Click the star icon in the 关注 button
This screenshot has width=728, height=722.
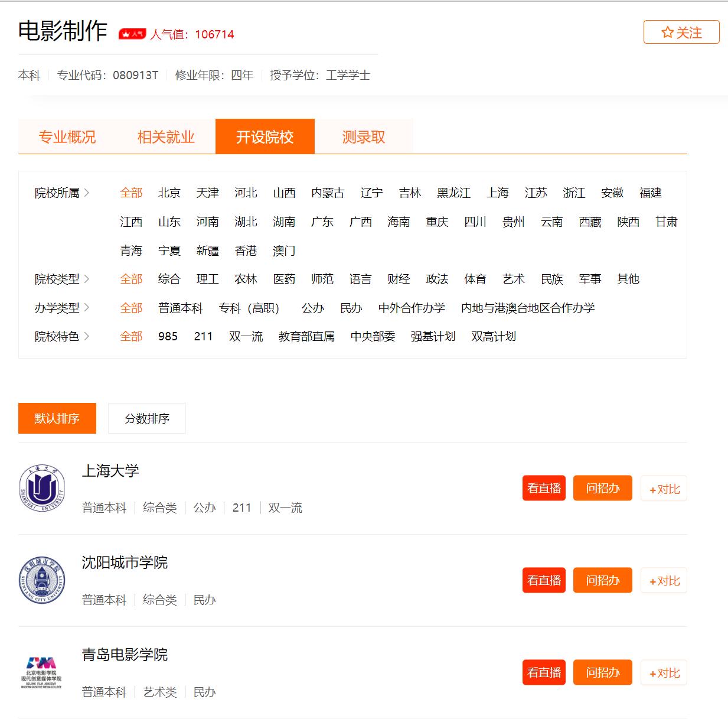pos(668,34)
